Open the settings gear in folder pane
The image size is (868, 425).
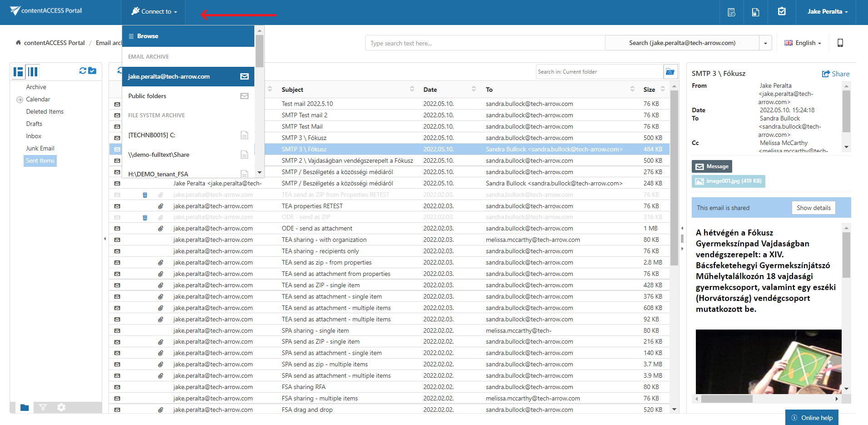[61, 407]
